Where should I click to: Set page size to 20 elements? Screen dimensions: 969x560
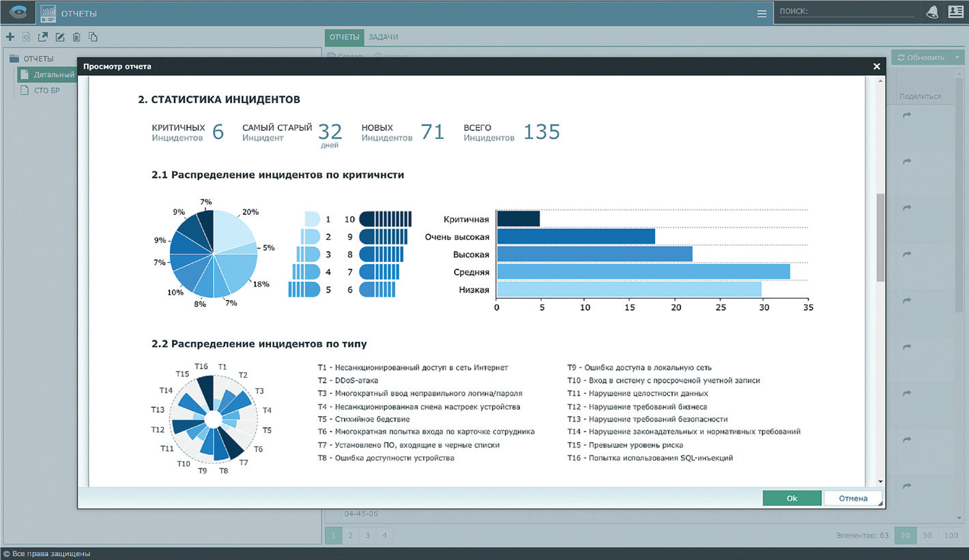(x=905, y=535)
